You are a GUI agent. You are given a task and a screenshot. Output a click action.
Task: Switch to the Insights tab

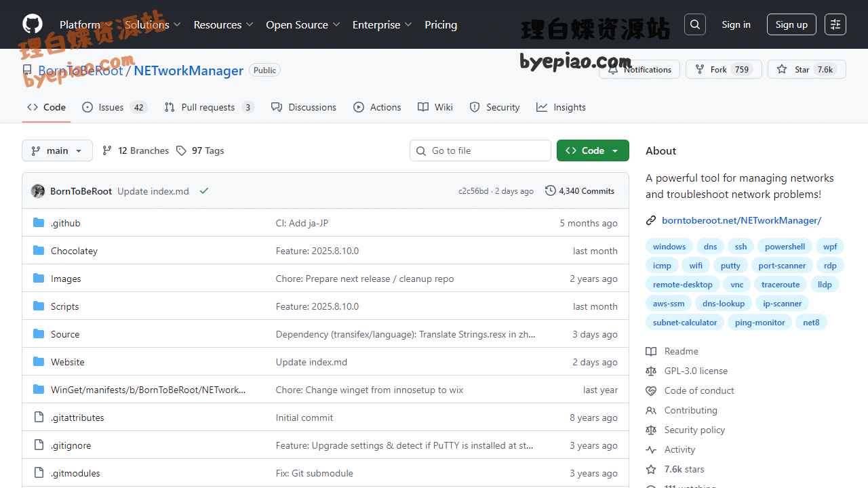tap(561, 107)
